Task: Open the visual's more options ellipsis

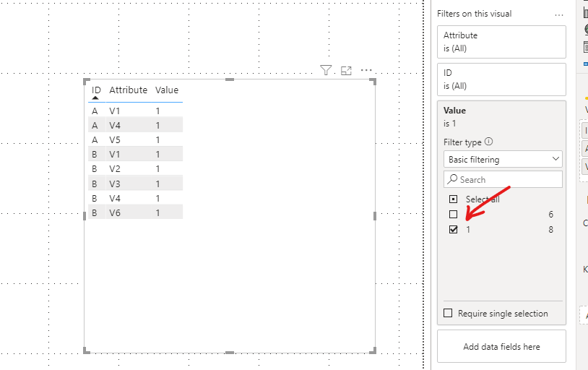Action: click(x=366, y=70)
